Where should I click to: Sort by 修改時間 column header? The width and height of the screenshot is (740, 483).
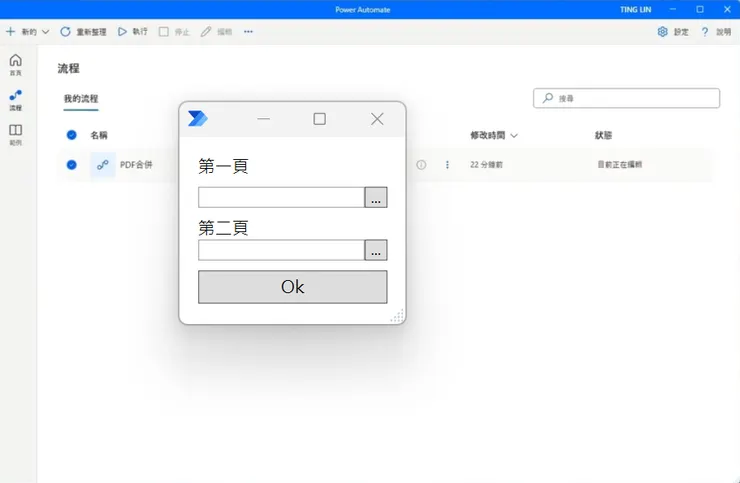pyautogui.click(x=494, y=136)
